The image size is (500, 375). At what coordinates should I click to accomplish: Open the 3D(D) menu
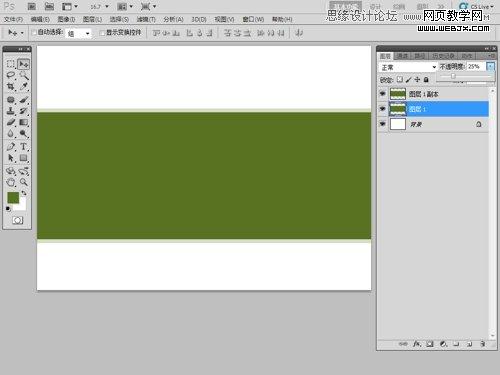(x=199, y=19)
